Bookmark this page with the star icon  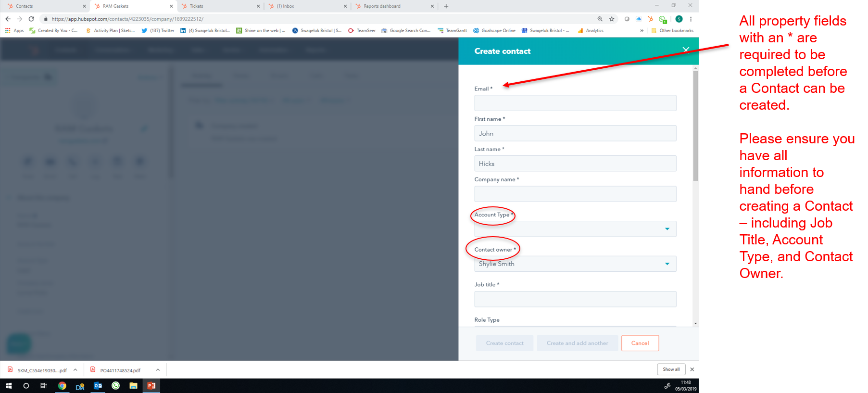pyautogui.click(x=612, y=19)
